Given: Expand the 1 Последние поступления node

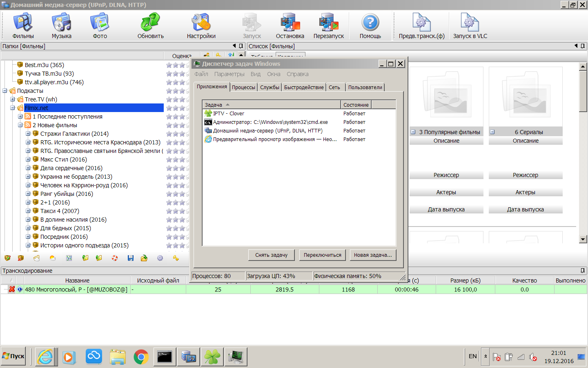Looking at the screenshot, I should [x=20, y=117].
